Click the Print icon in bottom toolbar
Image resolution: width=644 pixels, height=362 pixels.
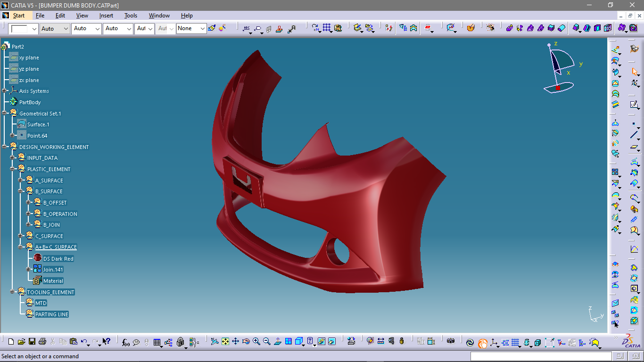click(42, 341)
